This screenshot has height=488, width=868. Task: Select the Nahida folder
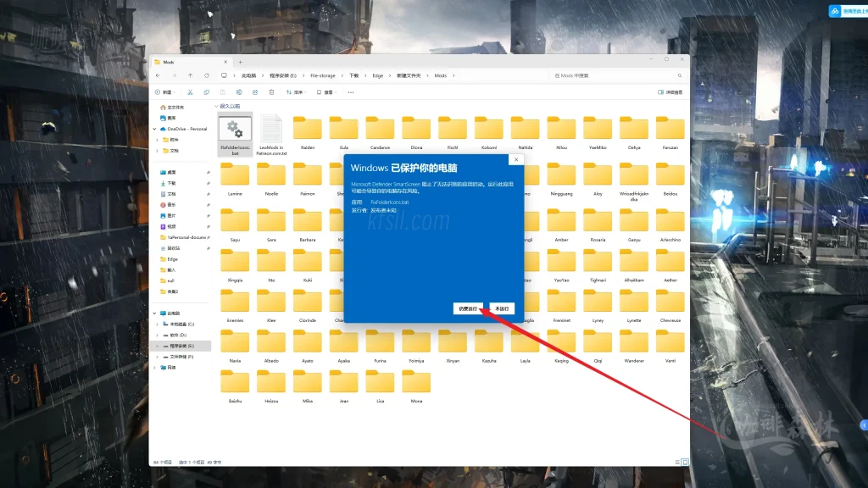point(525,132)
